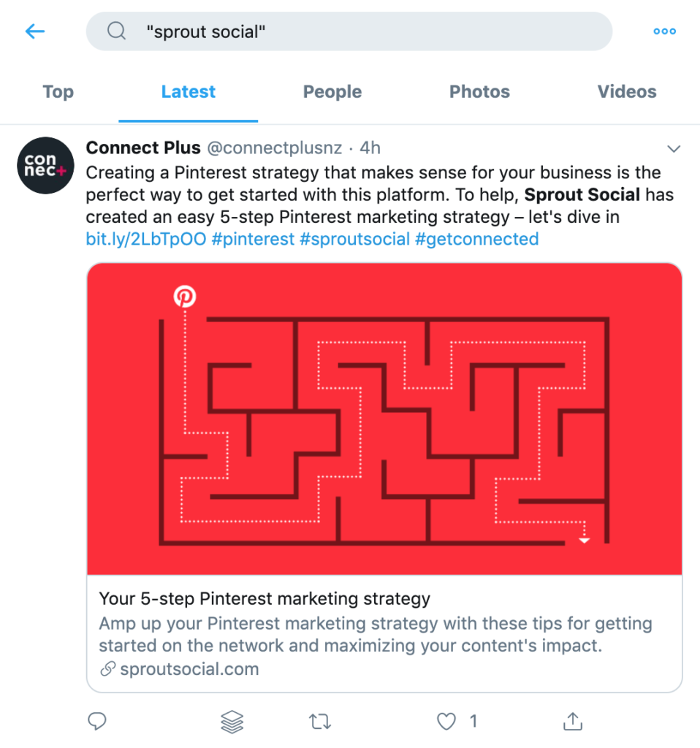Image resolution: width=700 pixels, height=748 pixels.
Task: Click the Connect Plus profile avatar
Action: point(45,165)
